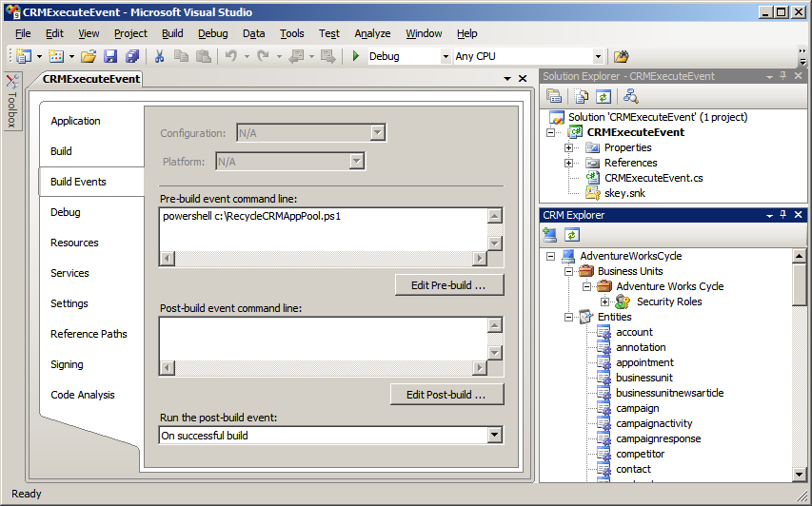The image size is (812, 506).
Task: Click the Find in Files toolbar icon
Action: pos(621,56)
